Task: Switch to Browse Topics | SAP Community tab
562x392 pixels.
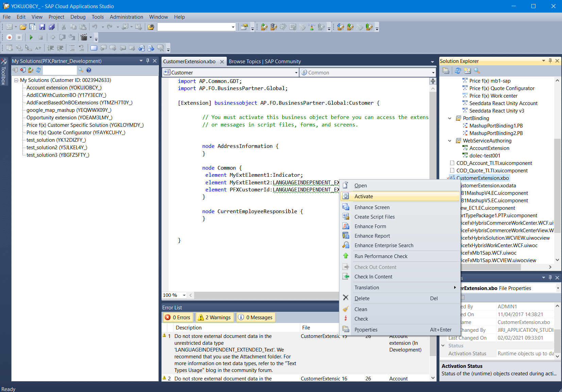Action: tap(265, 62)
